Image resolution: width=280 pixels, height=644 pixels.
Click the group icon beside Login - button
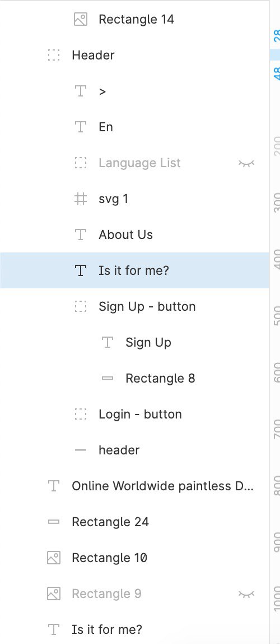[81, 414]
